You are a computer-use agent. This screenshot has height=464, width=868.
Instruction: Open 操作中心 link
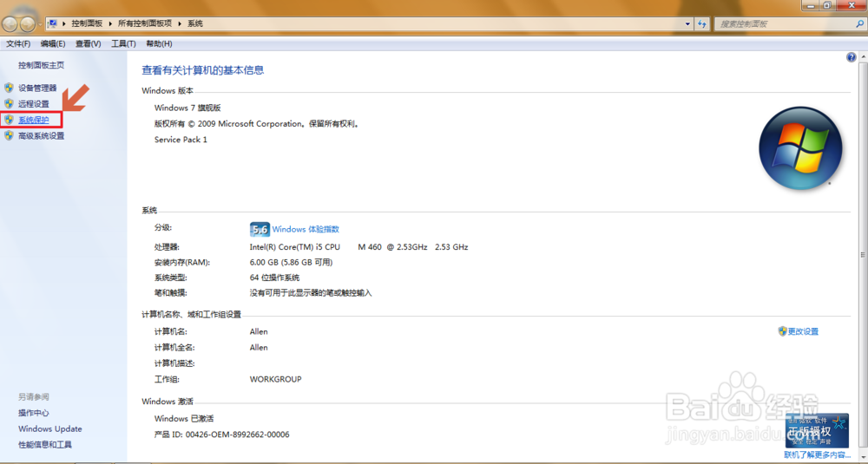pos(33,413)
